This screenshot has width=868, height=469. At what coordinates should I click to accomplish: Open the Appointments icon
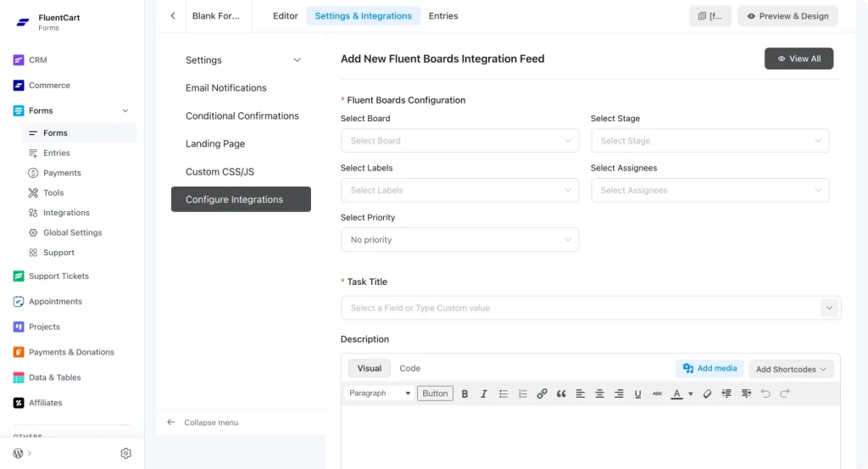tap(19, 301)
